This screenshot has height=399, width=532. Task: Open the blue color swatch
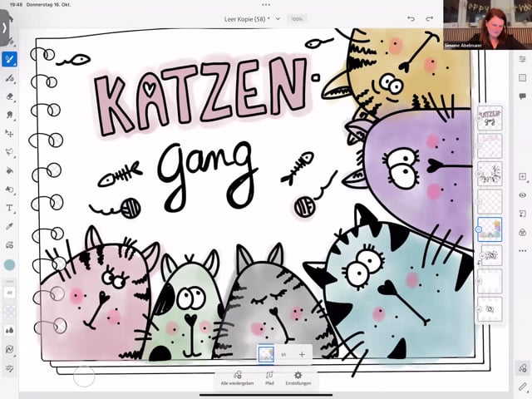click(x=10, y=264)
